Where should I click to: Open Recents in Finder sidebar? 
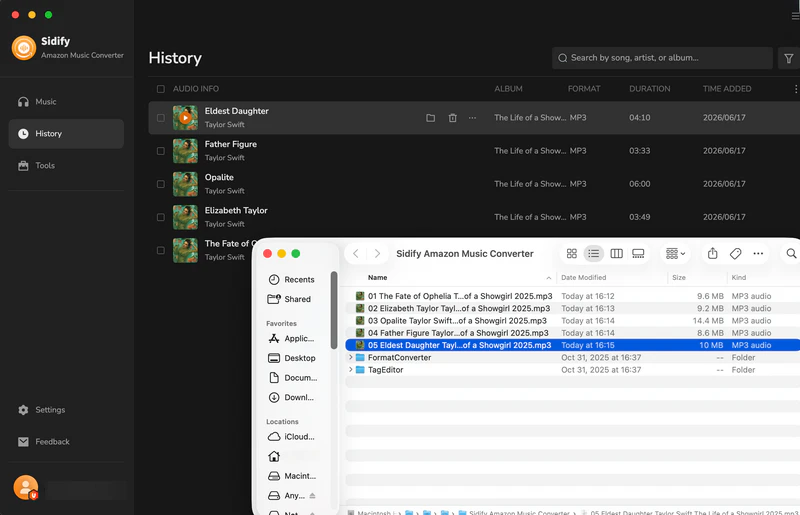[x=292, y=280]
